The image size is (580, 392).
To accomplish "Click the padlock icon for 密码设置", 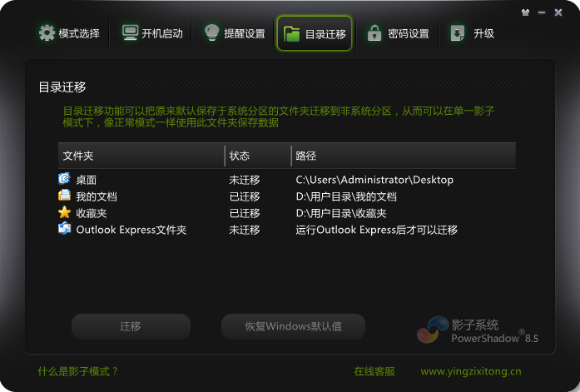I will point(374,33).
